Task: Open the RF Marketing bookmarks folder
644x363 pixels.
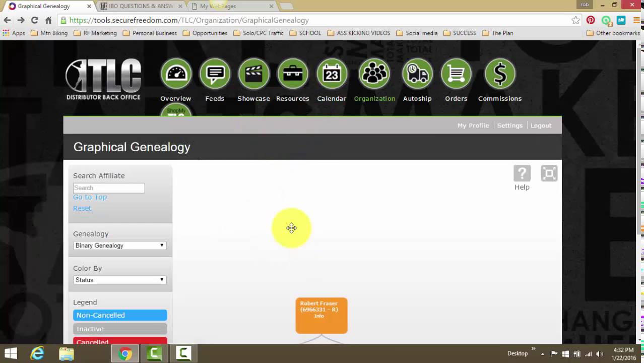Action: pyautogui.click(x=95, y=33)
